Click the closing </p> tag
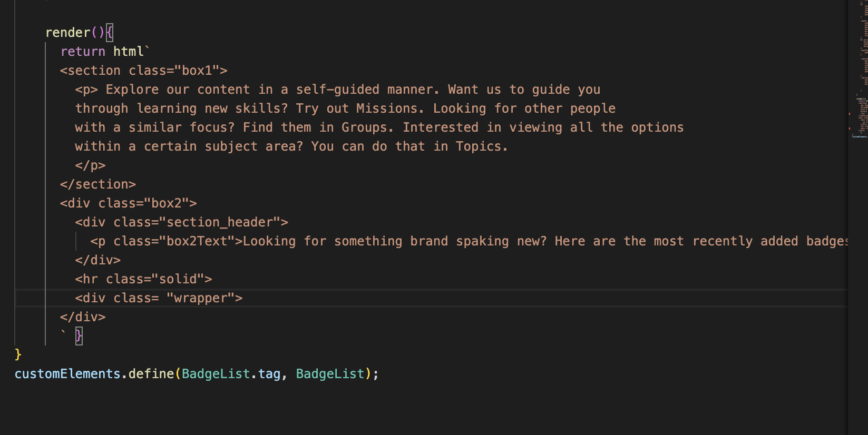The height and width of the screenshot is (435, 868). pyautogui.click(x=90, y=165)
